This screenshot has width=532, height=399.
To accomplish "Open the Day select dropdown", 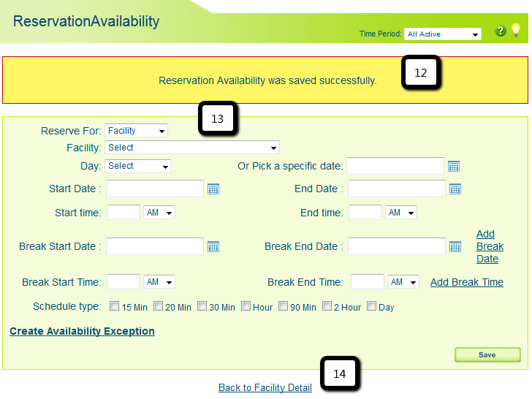I will pyautogui.click(x=138, y=166).
